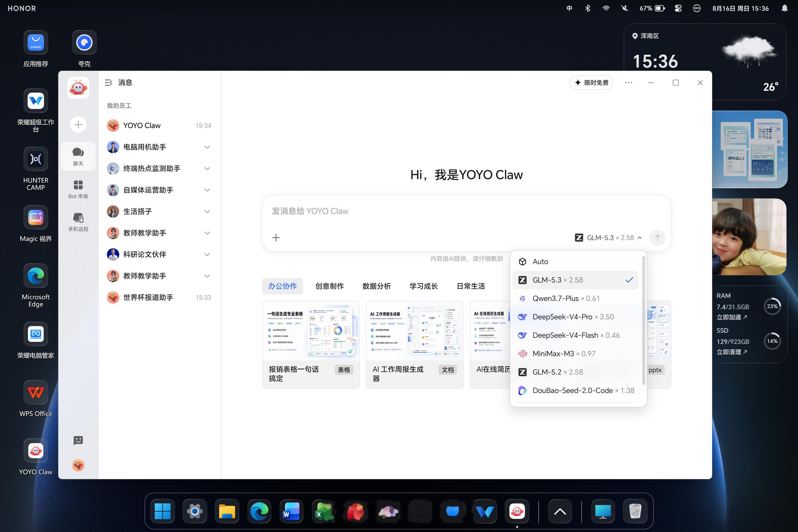Toggle the mute icon in the status bar
This screenshot has width=798, height=532.
[x=624, y=8]
